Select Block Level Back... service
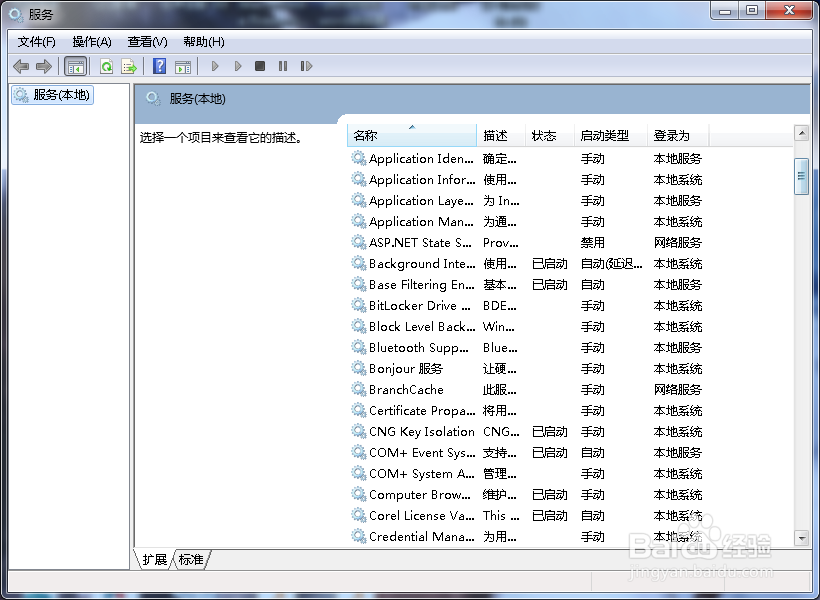Screen dimensions: 820x600 [527, 326]
